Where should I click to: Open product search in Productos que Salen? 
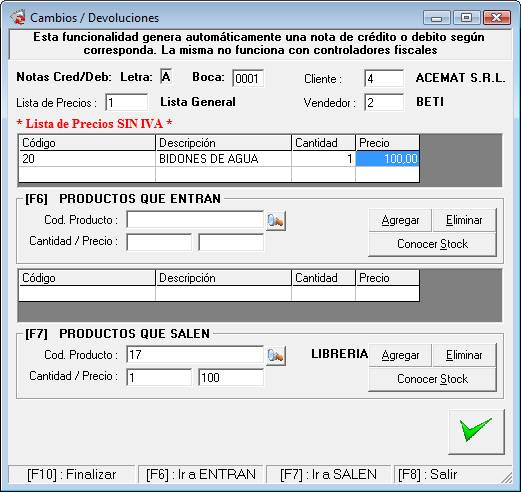(276, 356)
